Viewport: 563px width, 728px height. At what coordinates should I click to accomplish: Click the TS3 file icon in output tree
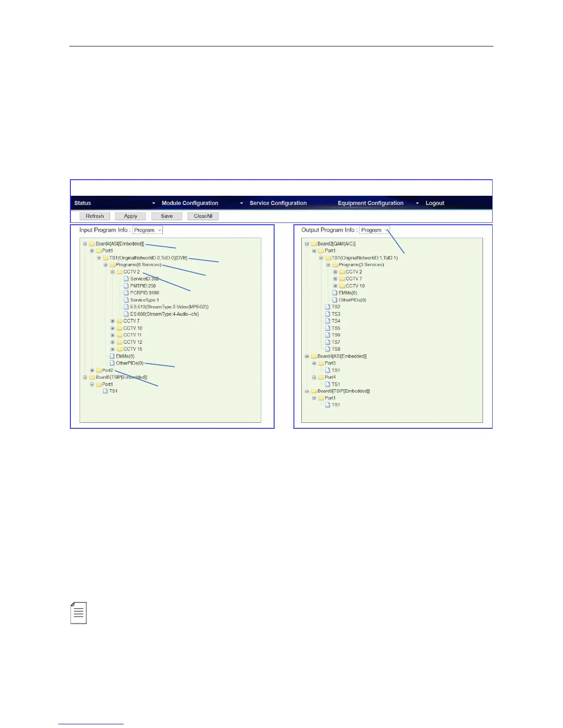(328, 314)
